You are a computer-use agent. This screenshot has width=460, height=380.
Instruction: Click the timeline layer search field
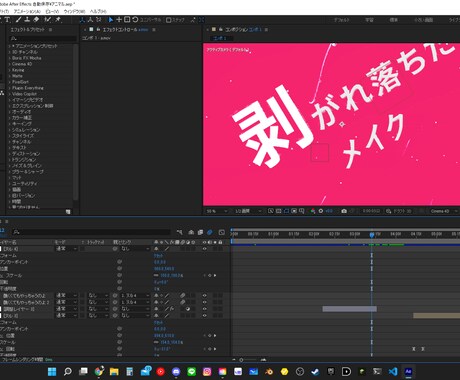point(92,232)
